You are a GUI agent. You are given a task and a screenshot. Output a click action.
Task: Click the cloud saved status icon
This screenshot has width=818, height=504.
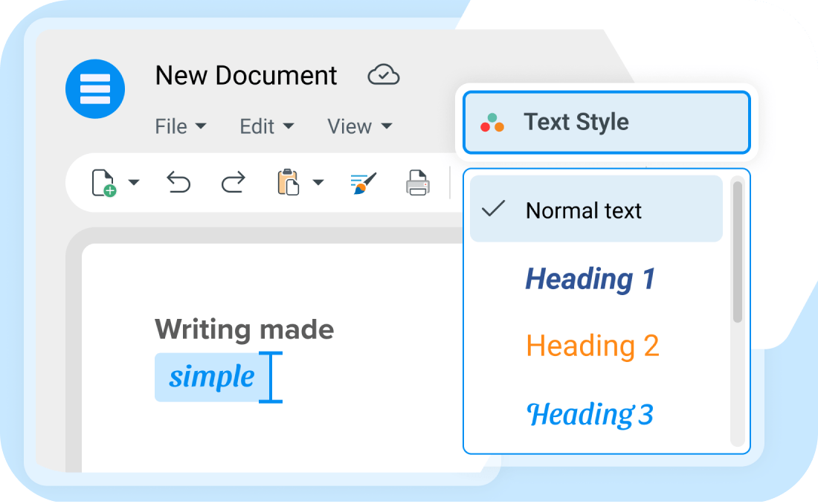(384, 75)
